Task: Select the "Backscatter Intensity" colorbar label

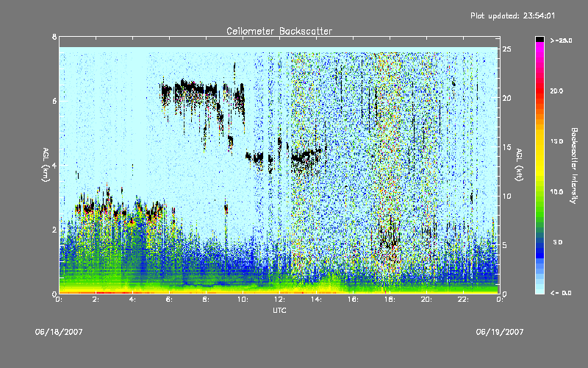Action: click(574, 166)
